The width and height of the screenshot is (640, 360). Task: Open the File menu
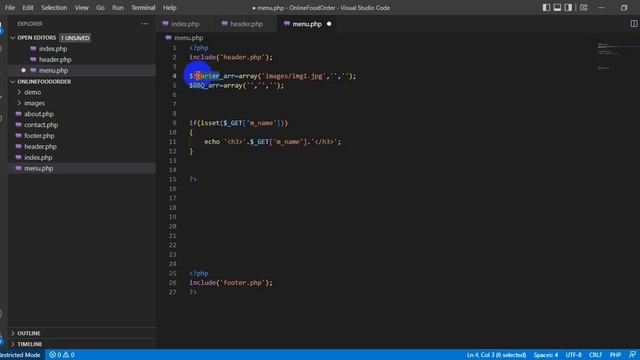click(x=9, y=8)
